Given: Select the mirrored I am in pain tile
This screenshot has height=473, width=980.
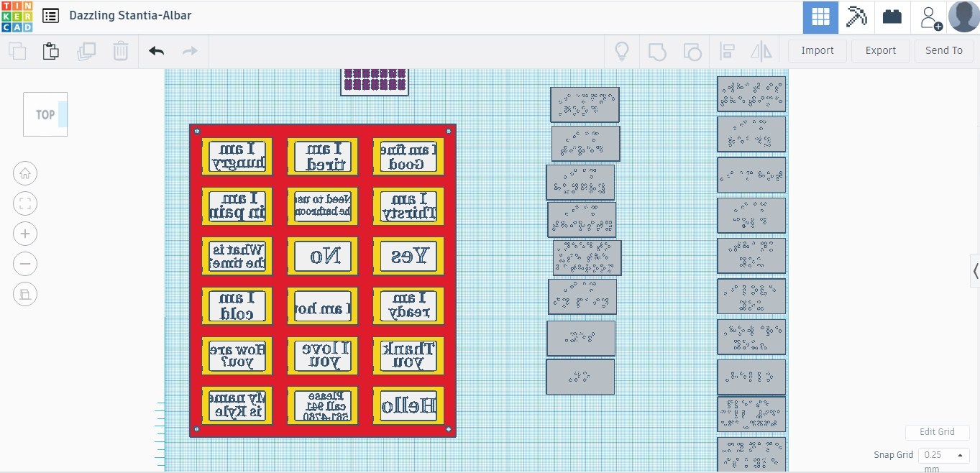Looking at the screenshot, I should click(237, 206).
